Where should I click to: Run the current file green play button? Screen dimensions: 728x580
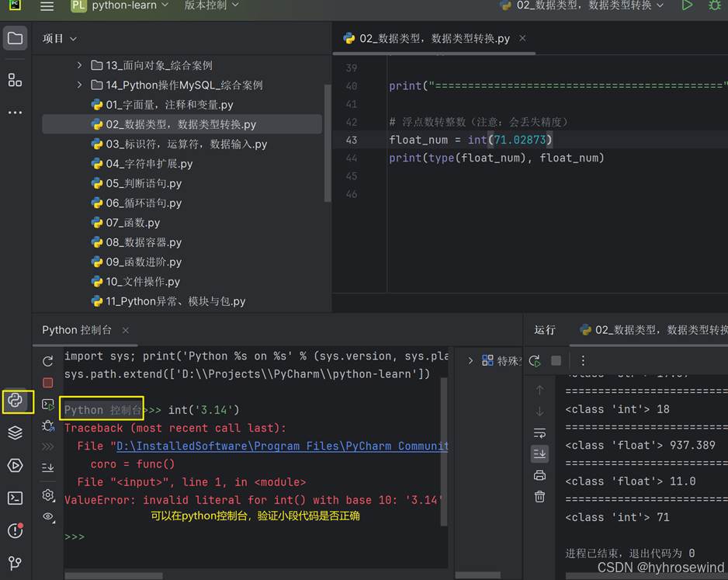687,5
